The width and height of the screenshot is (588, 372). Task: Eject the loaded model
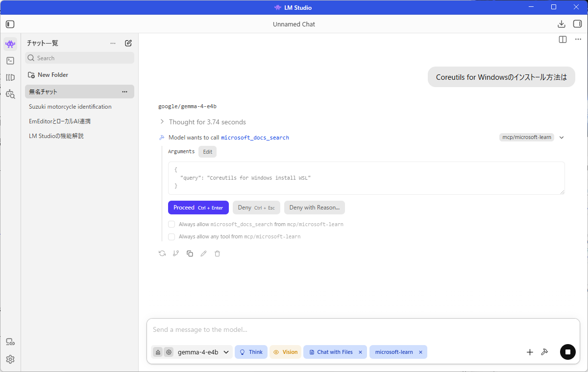[158, 352]
